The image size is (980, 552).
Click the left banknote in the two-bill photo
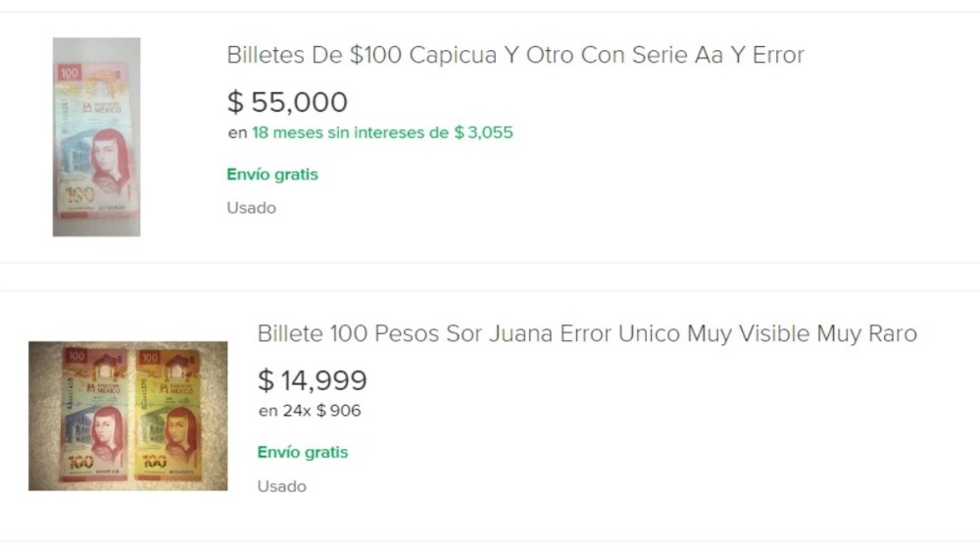click(94, 415)
